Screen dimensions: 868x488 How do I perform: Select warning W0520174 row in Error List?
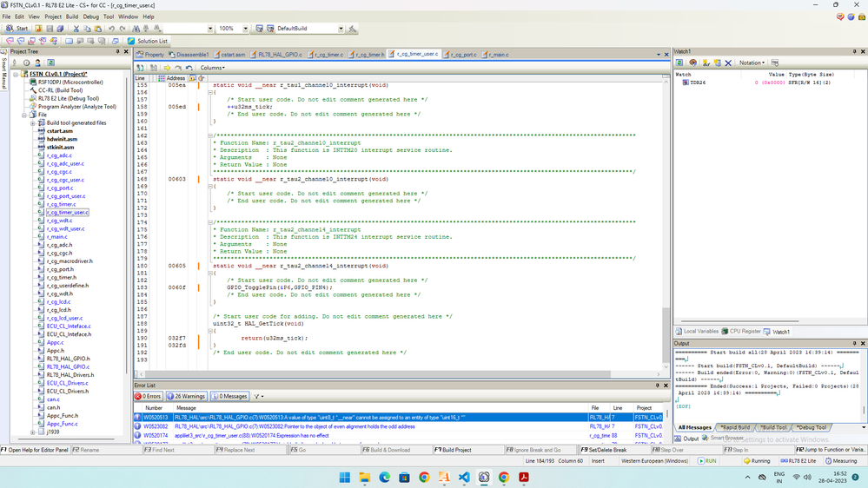(399, 435)
